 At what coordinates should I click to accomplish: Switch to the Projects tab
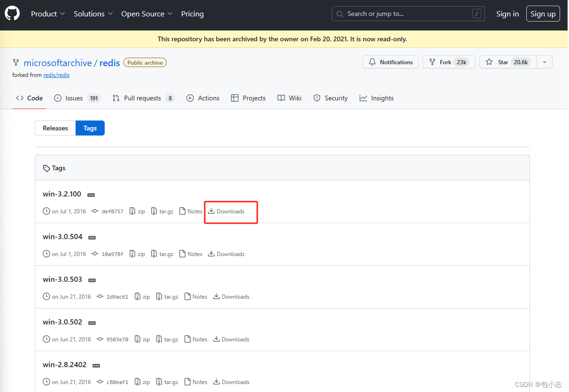point(248,98)
